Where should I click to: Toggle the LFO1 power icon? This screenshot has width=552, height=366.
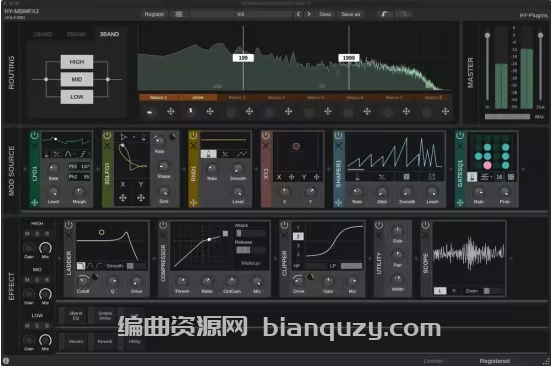pos(34,135)
